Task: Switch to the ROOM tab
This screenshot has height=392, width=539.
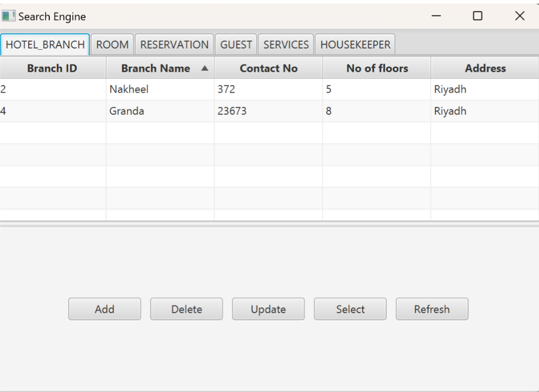Action: tap(112, 45)
